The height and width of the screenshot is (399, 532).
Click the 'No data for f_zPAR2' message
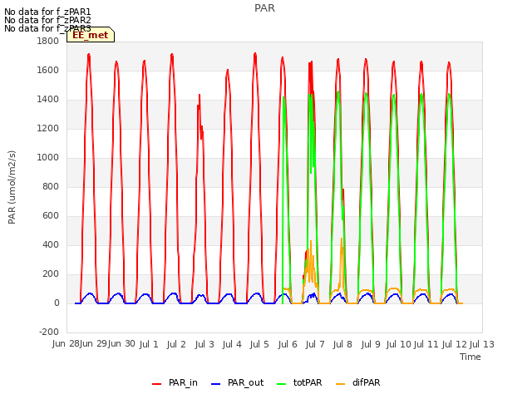(47, 20)
